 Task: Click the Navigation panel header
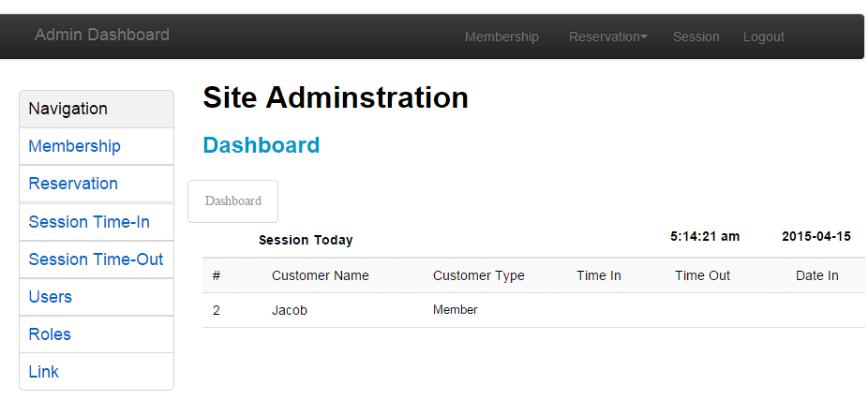[x=97, y=109]
